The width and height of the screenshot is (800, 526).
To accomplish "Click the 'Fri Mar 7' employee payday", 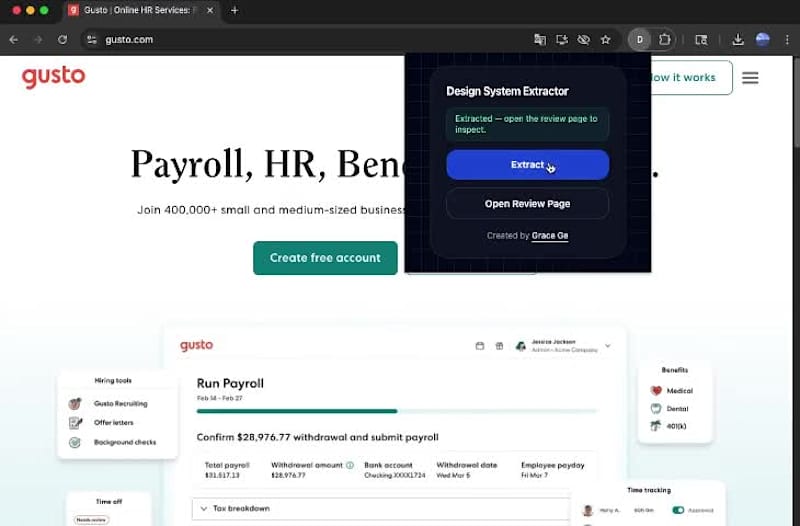I will (x=534, y=475).
